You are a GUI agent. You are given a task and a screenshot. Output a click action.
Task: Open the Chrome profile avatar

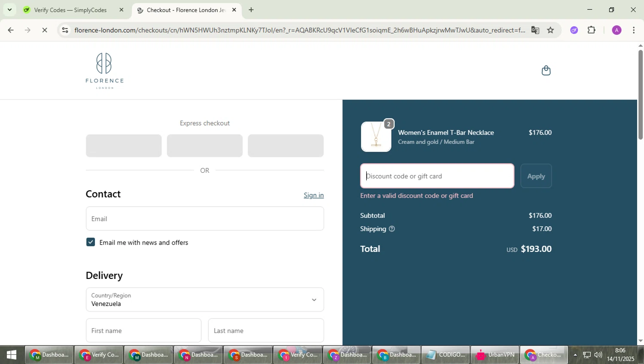(x=617, y=30)
